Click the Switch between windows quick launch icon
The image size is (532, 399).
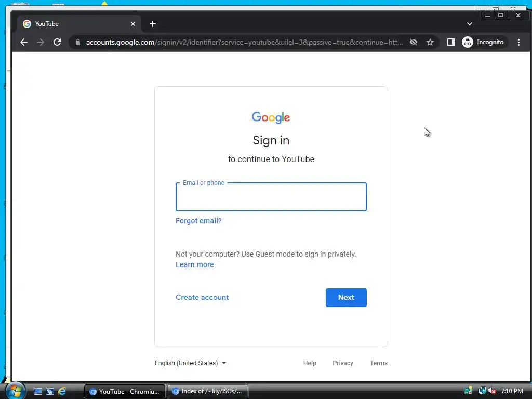[50, 391]
